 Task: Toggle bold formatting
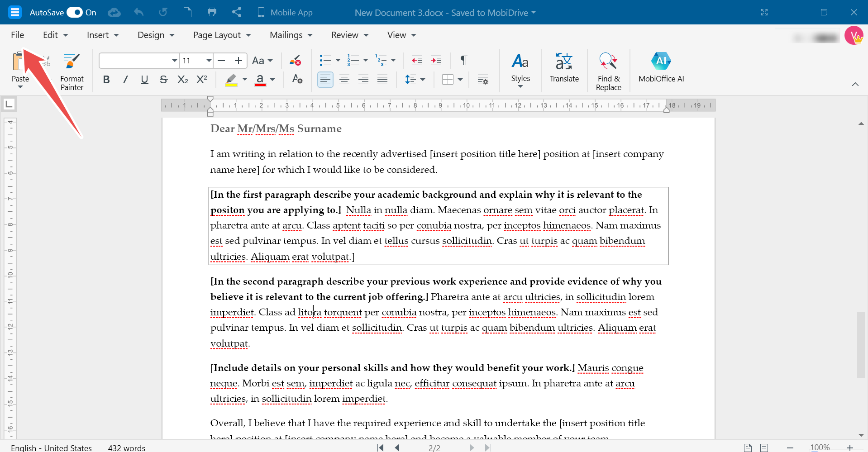coord(106,80)
